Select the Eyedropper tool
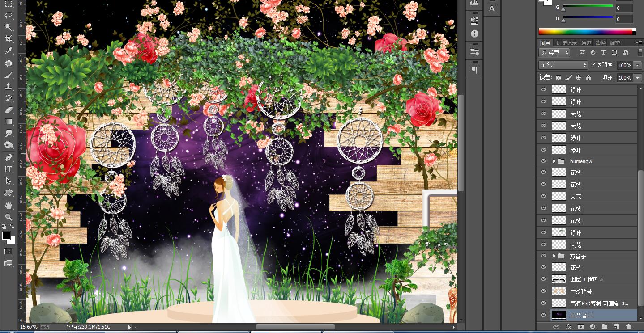Image resolution: width=644 pixels, height=333 pixels. [9, 51]
